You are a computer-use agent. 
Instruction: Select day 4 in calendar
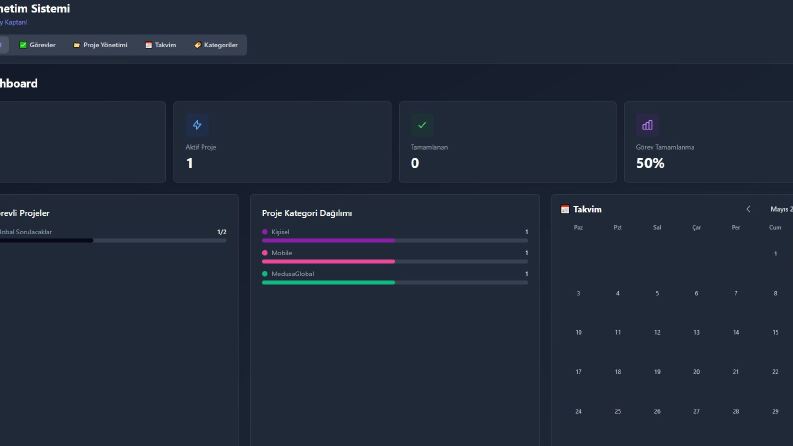coord(618,293)
